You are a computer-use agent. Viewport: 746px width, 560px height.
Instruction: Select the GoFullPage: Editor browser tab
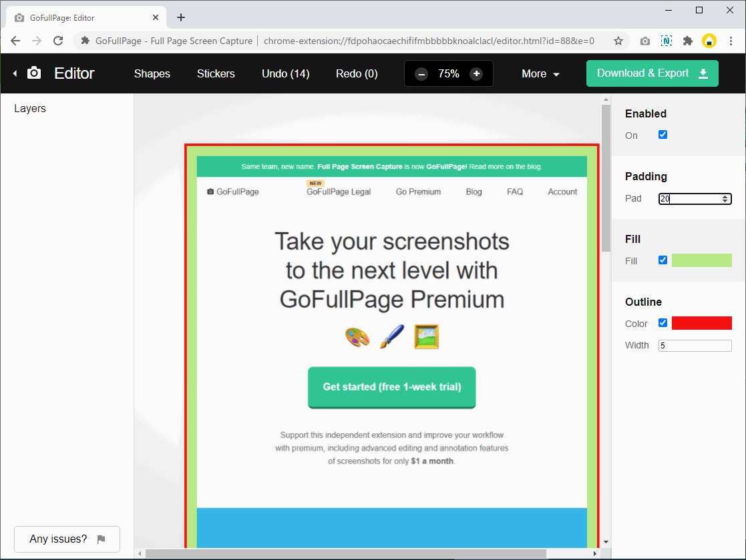click(86, 17)
